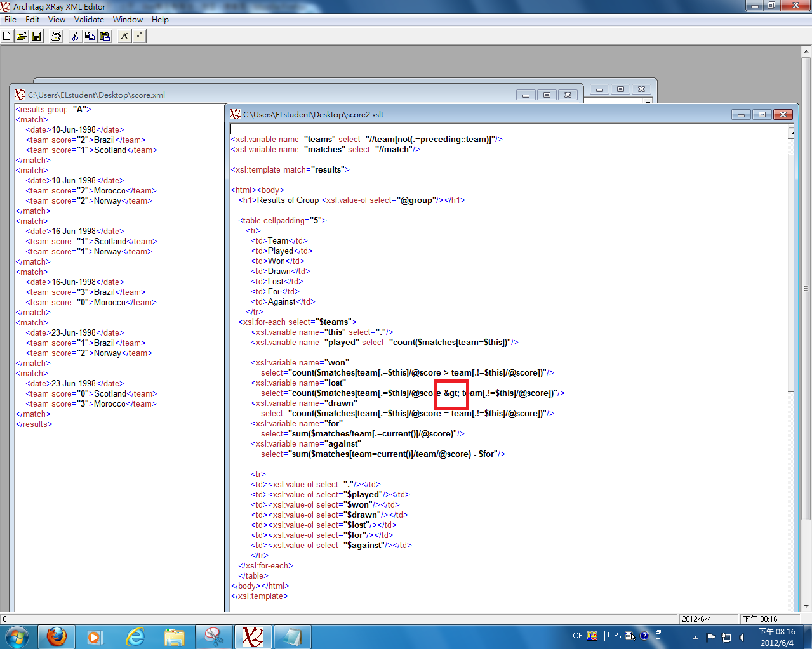Click the table cellpadding="5" line
The width and height of the screenshot is (812, 649).
pyautogui.click(x=283, y=220)
